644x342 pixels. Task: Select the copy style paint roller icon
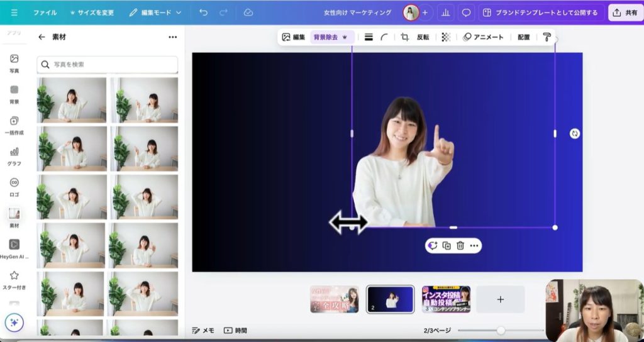coord(547,37)
